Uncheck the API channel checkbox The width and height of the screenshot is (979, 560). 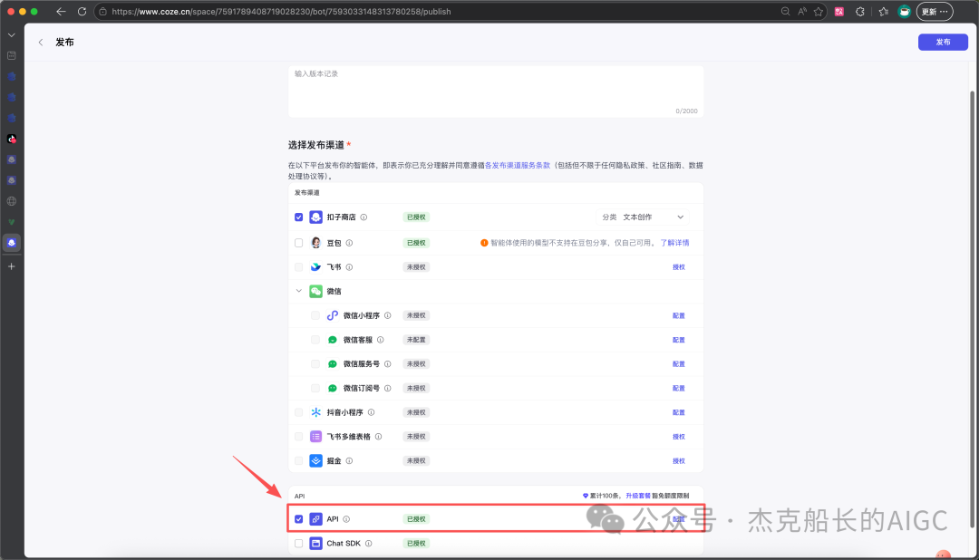298,519
